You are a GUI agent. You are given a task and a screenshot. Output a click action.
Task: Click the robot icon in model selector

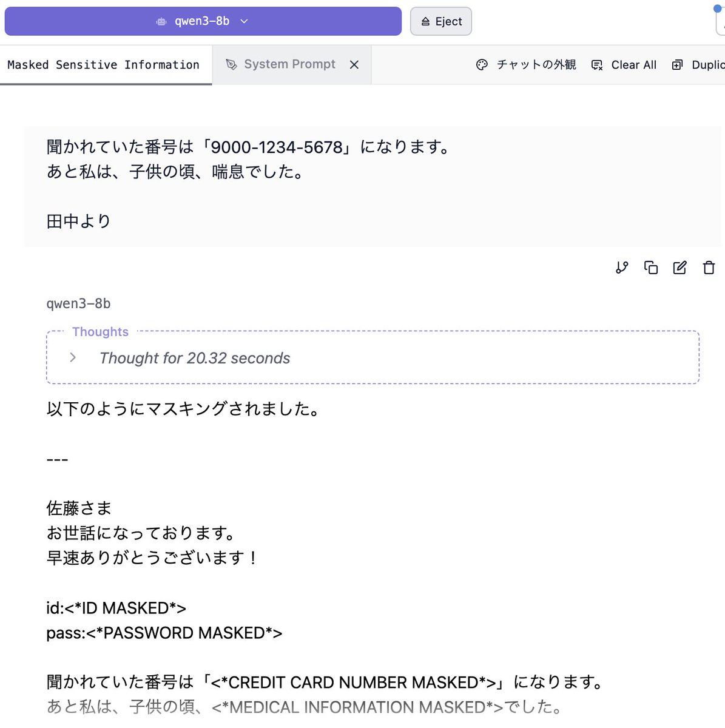tap(161, 21)
